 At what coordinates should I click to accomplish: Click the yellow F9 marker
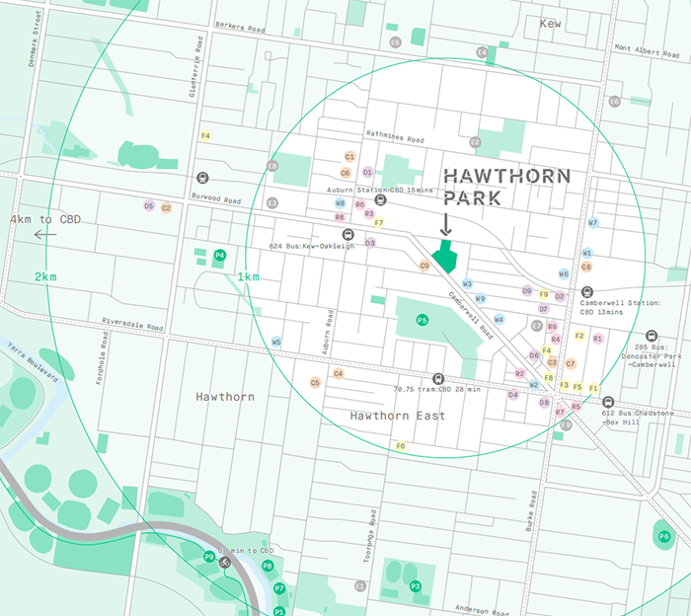tap(544, 294)
